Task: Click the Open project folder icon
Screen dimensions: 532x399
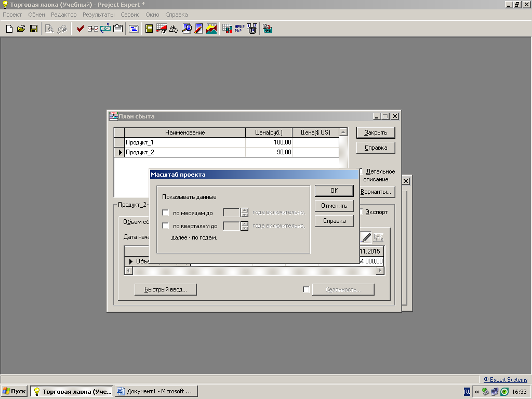Action: (x=21, y=29)
